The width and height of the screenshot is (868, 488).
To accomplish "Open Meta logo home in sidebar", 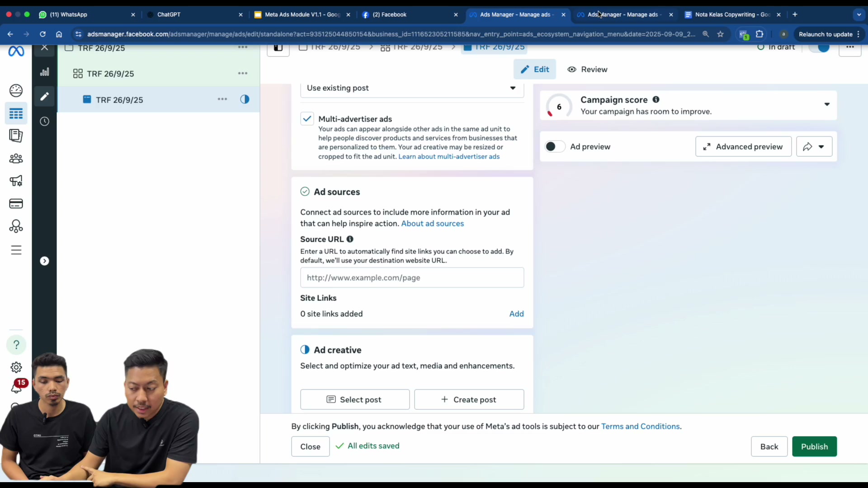I will [16, 52].
